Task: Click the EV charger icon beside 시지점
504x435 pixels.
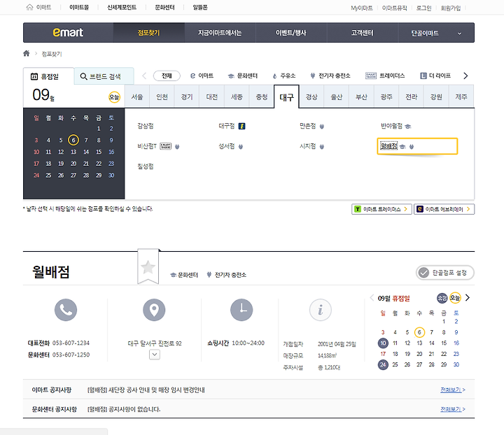Action: pos(322,147)
